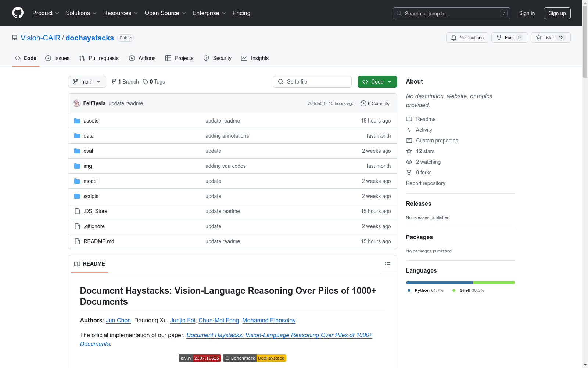
Task: Open the dochaystacks repository name link
Action: (x=90, y=38)
